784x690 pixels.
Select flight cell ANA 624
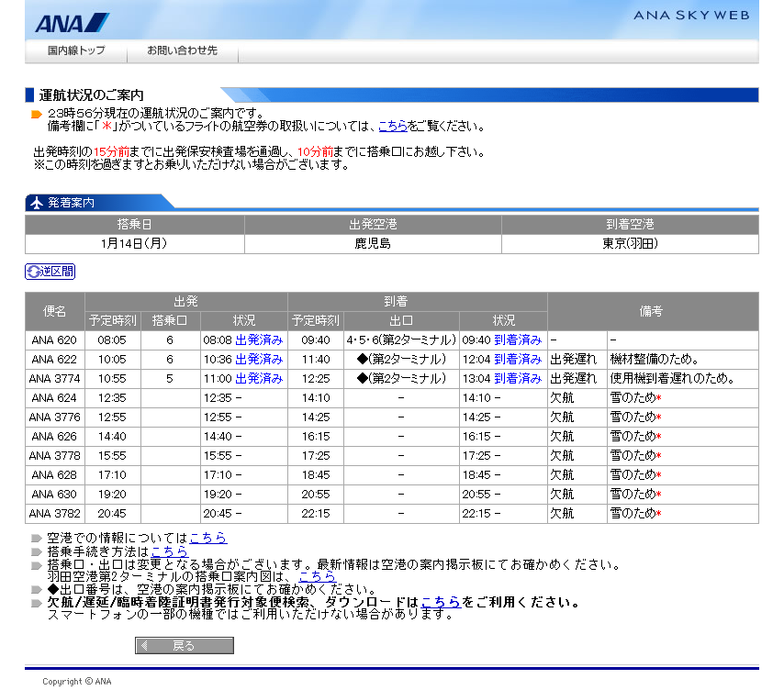54,398
